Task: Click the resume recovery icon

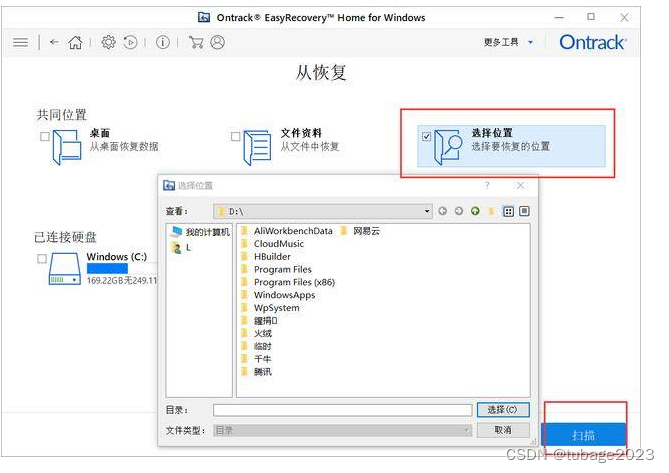Action: coord(131,42)
